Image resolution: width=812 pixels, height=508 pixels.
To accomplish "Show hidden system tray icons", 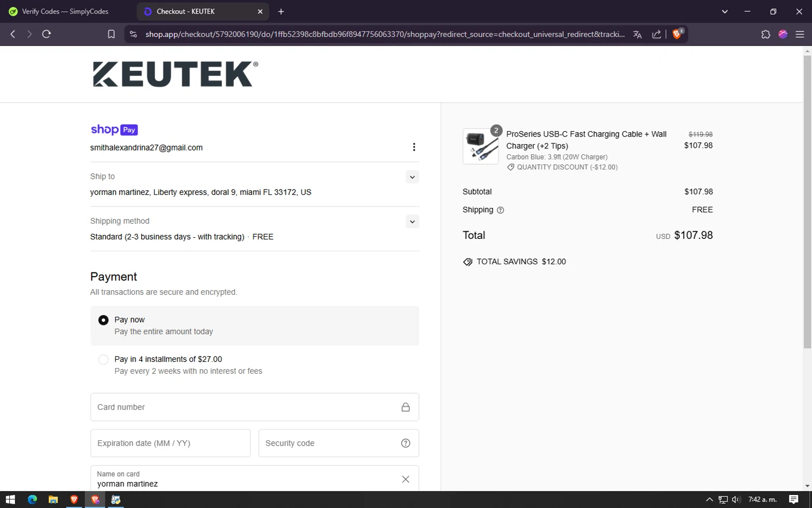I will 710,499.
